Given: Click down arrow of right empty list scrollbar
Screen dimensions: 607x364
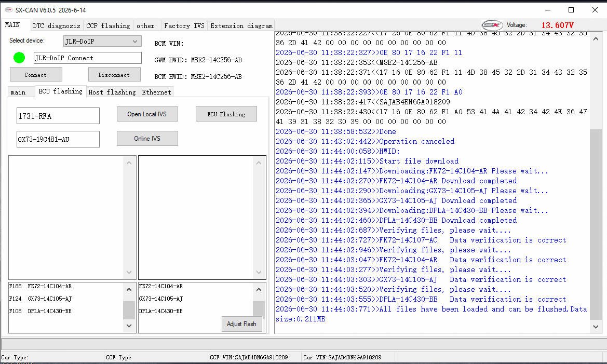Looking at the screenshot, I should pos(259,272).
